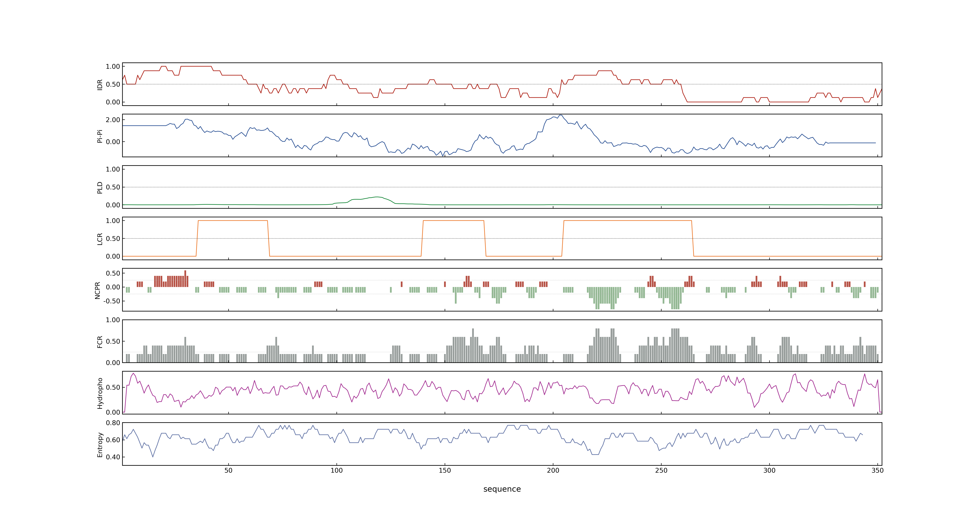Viewport: 980px width, 523px height.
Task: Click x-axis tick label 50
Action: pyautogui.click(x=228, y=470)
